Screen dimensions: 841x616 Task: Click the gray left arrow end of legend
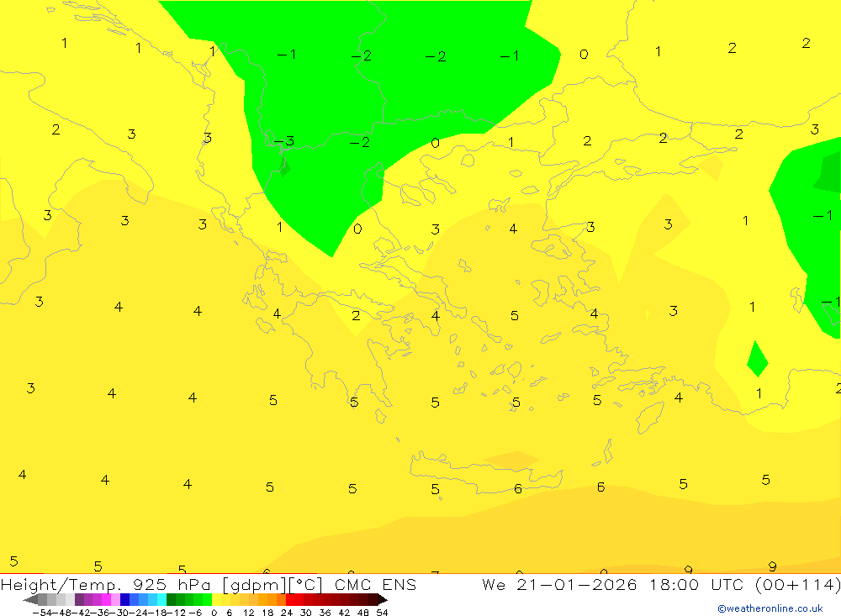(30, 600)
